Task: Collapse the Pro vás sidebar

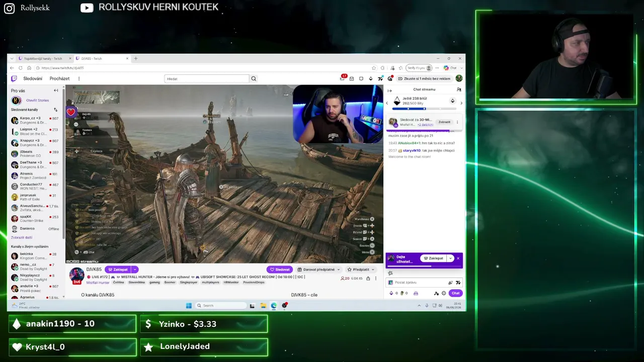Action: (56, 90)
